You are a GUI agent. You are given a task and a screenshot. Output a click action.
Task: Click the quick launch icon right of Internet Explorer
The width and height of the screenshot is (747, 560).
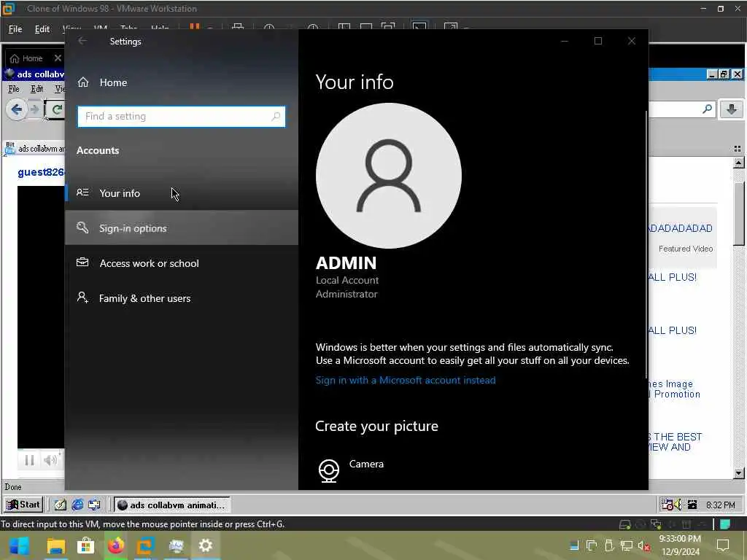(x=94, y=505)
